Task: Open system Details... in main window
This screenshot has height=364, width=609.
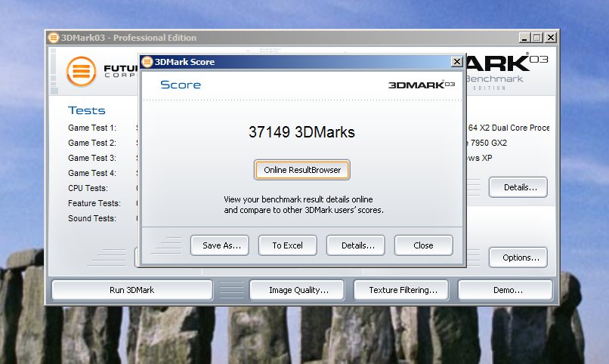Action: tap(518, 187)
